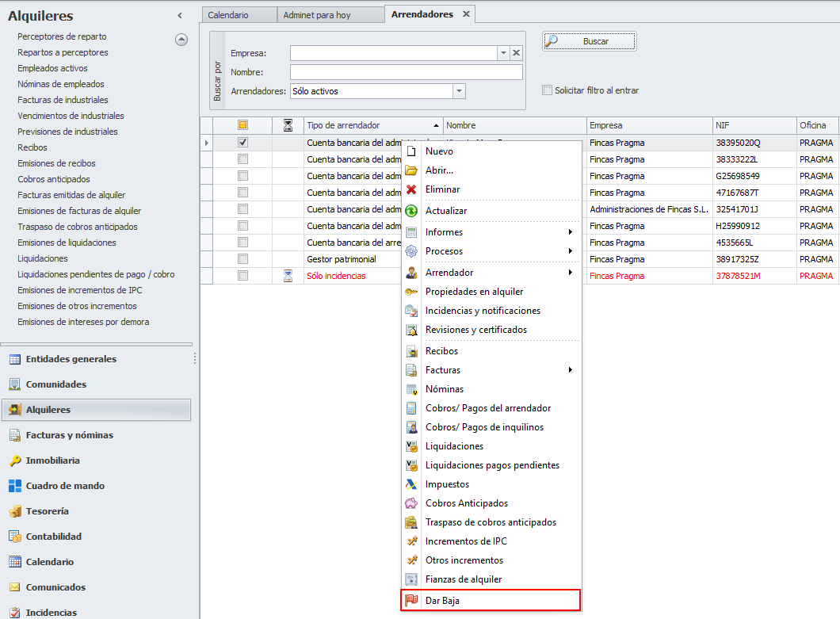The width and height of the screenshot is (840, 619).
Task: Open the Arrendadores Sólo activos dropdown
Action: [459, 91]
